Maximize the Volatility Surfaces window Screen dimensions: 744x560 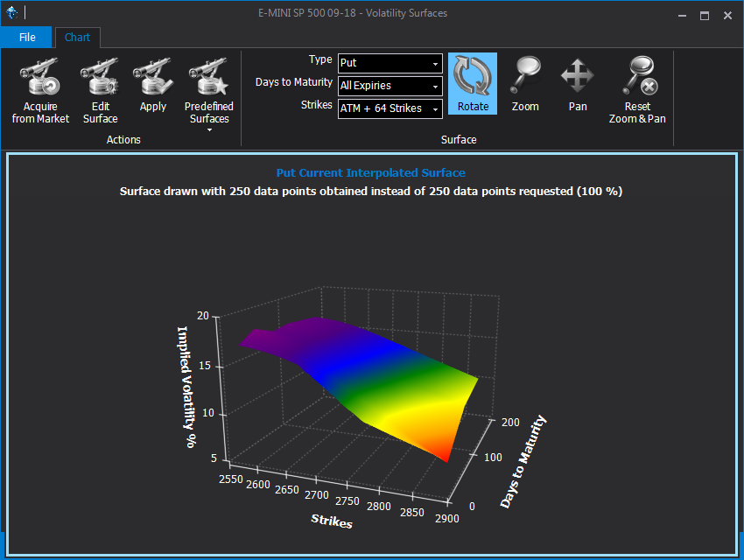click(x=705, y=15)
